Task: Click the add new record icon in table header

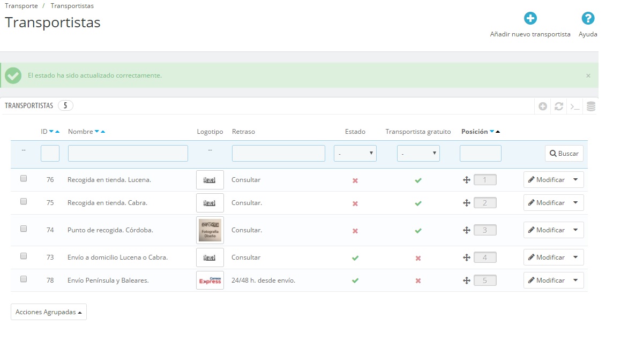Action: pos(543,107)
